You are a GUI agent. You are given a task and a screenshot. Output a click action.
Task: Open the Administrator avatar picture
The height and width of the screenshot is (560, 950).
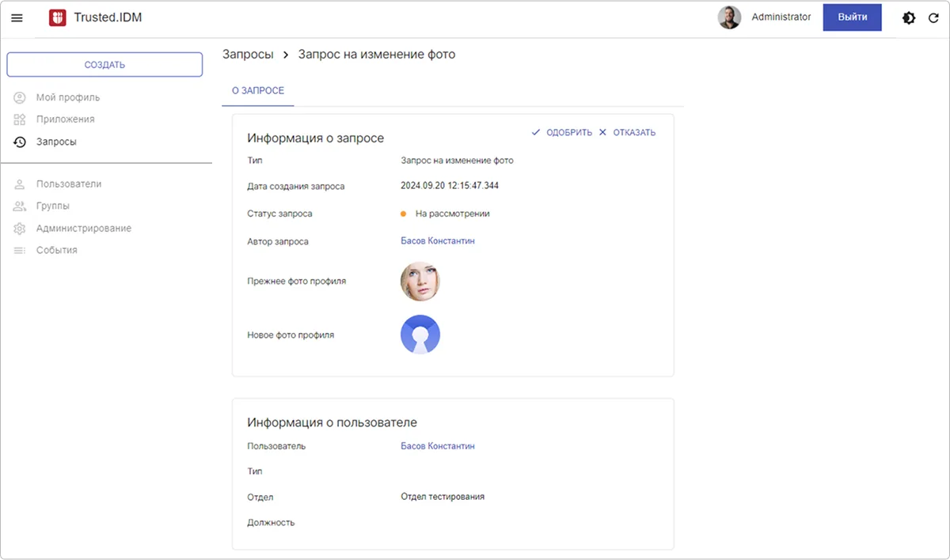click(729, 17)
